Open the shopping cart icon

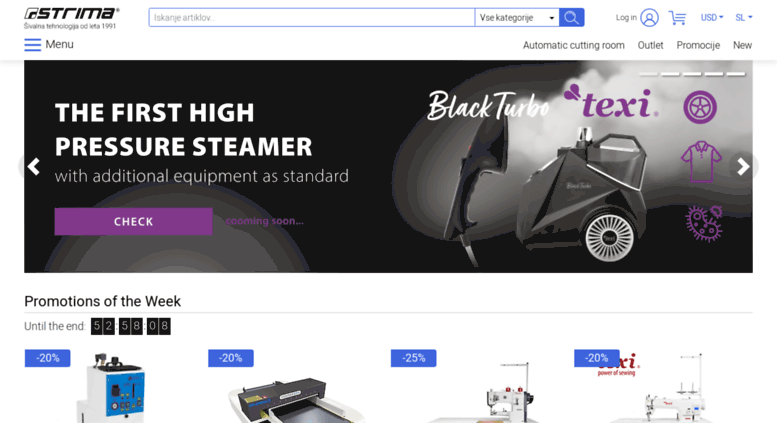click(677, 18)
